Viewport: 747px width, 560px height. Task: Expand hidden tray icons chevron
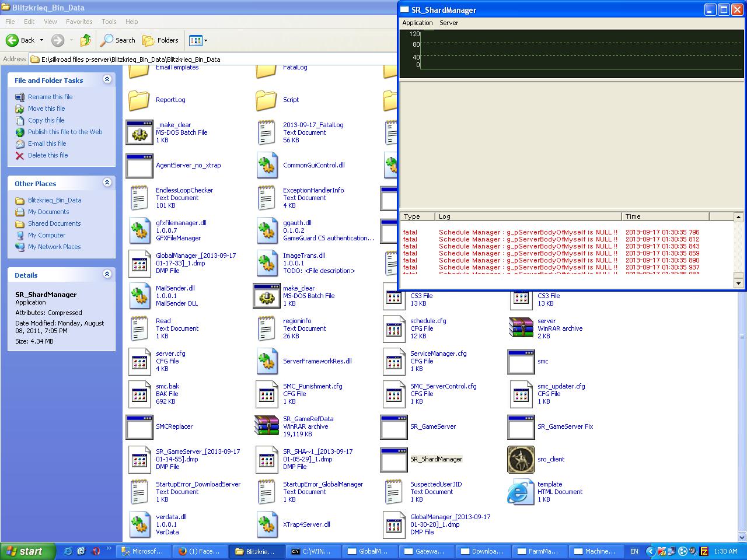coord(650,551)
